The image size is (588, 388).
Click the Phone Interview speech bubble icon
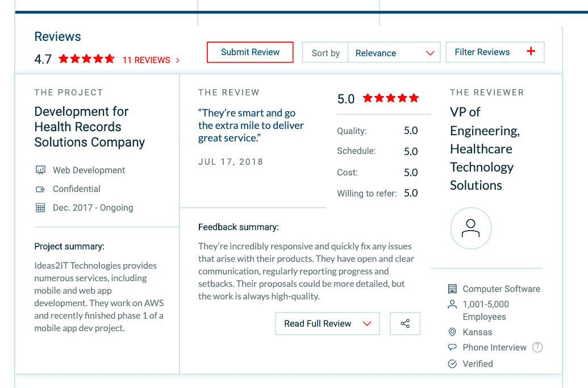pos(452,347)
